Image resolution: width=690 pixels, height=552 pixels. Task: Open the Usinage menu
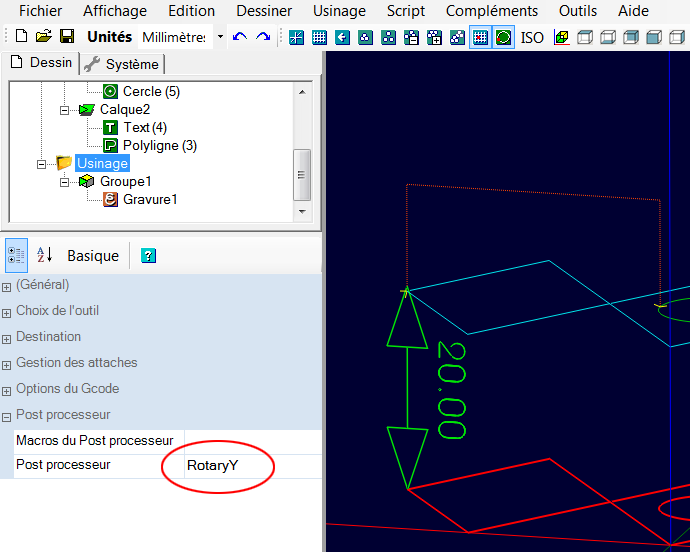(x=339, y=11)
